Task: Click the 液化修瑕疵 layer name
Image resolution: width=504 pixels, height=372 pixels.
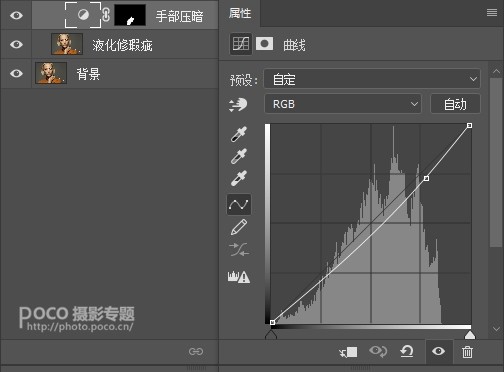Action: tap(122, 45)
